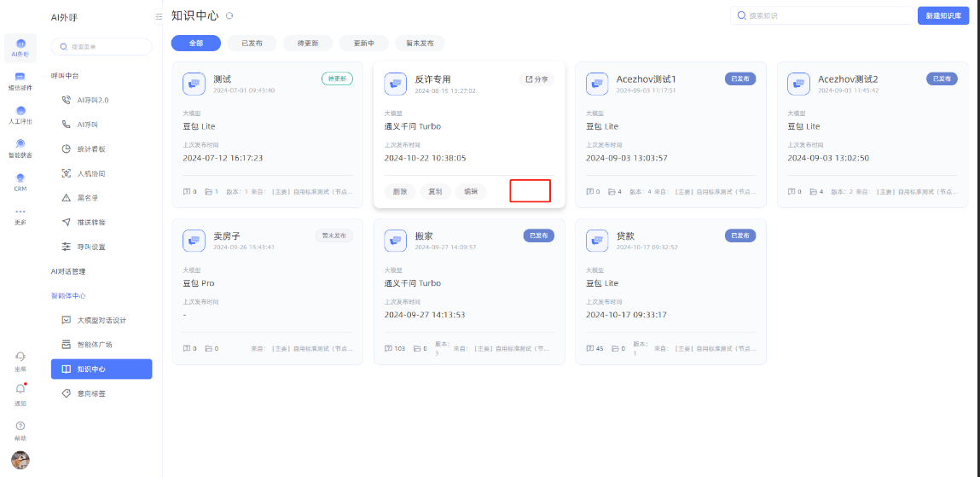Screen dimensions: 980x477
Task: Select the 待更新 filter tab
Action: tap(307, 44)
